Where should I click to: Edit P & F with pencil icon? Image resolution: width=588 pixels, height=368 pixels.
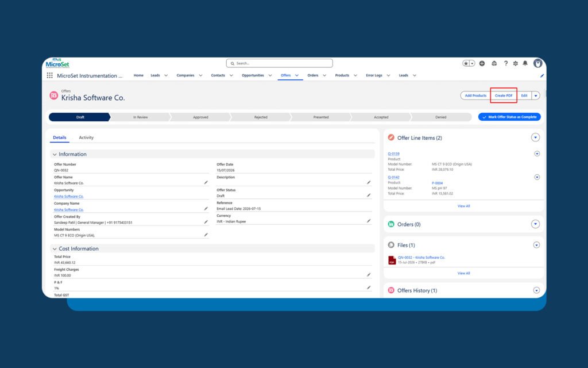pos(369,287)
